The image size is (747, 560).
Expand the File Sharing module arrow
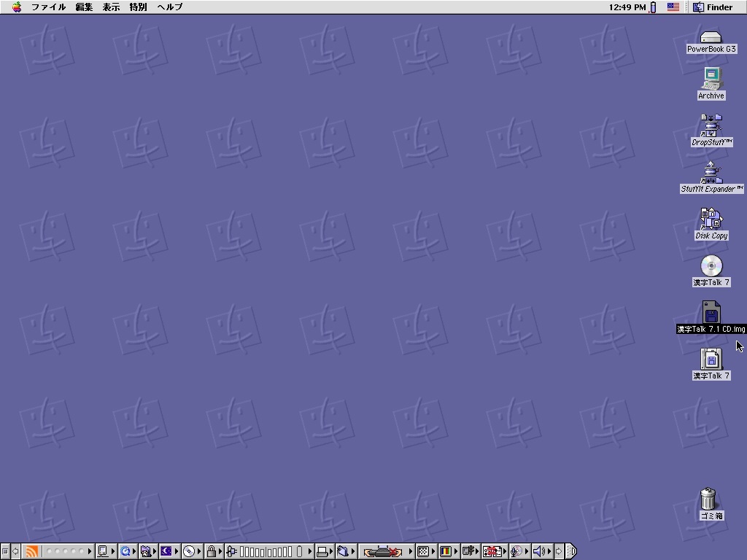[155, 551]
